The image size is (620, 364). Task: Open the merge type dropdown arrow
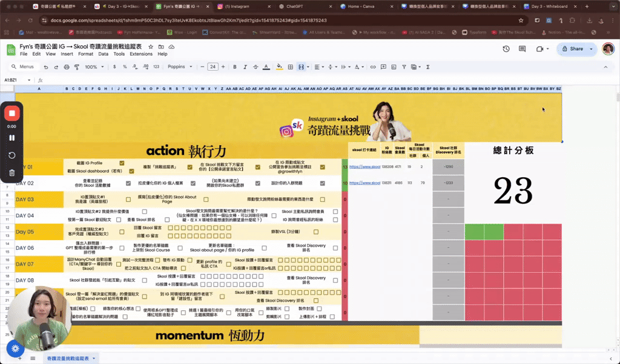point(308,67)
